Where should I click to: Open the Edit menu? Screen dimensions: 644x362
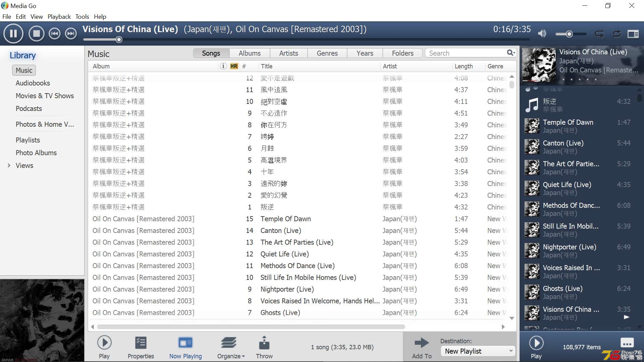pyautogui.click(x=21, y=16)
